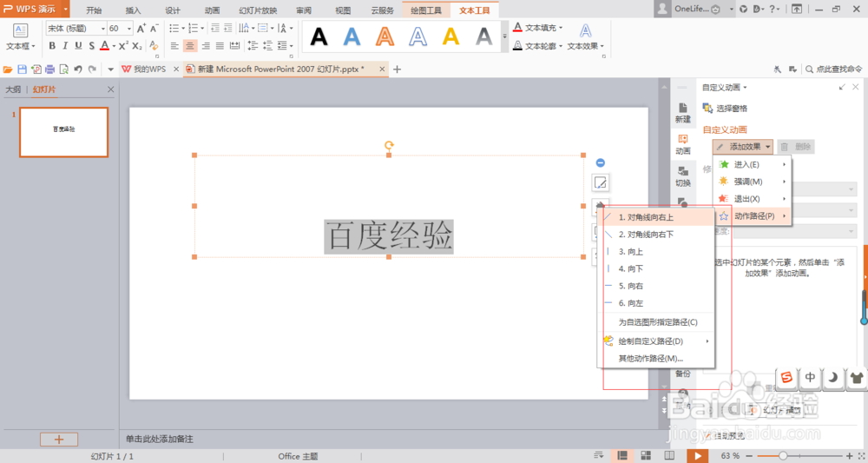Switch to 开始 ribbon tab
This screenshot has height=463, width=868.
94,10
